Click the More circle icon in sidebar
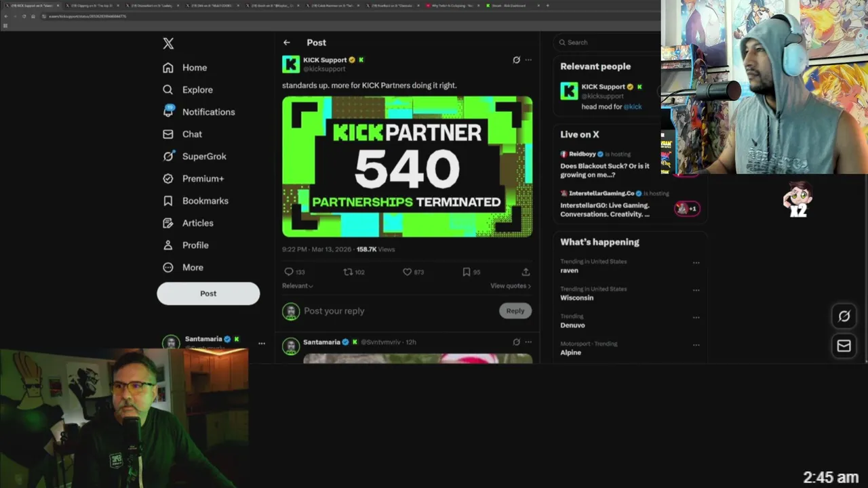This screenshot has height=488, width=868. 168,267
